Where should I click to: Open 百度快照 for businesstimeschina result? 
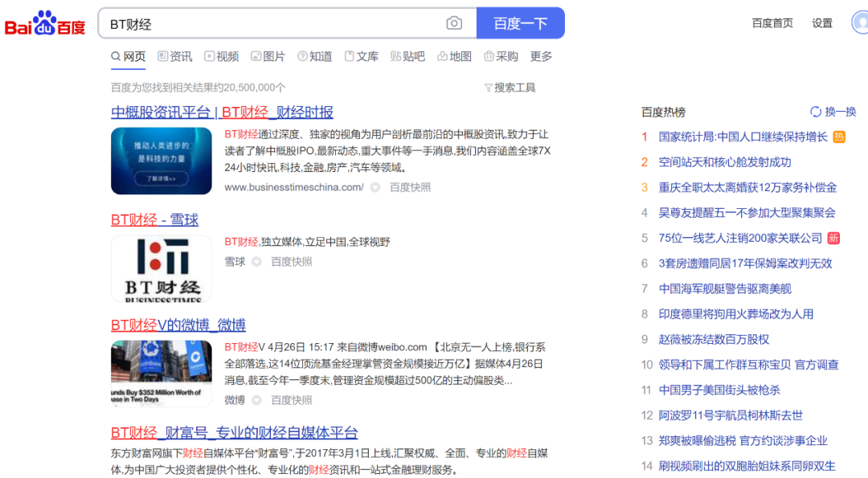[x=410, y=187]
